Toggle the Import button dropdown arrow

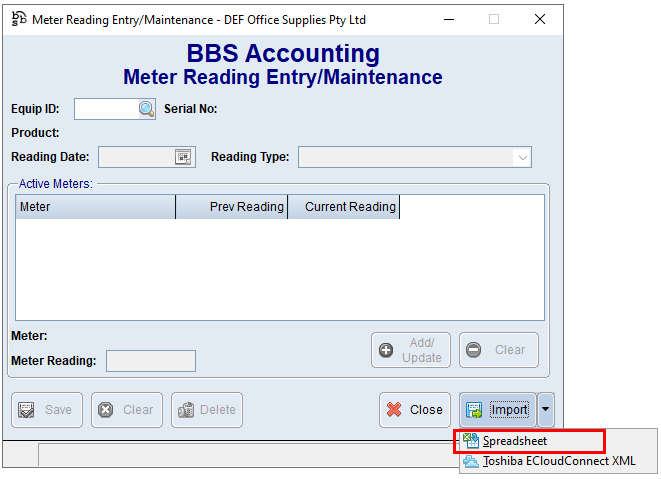click(545, 409)
